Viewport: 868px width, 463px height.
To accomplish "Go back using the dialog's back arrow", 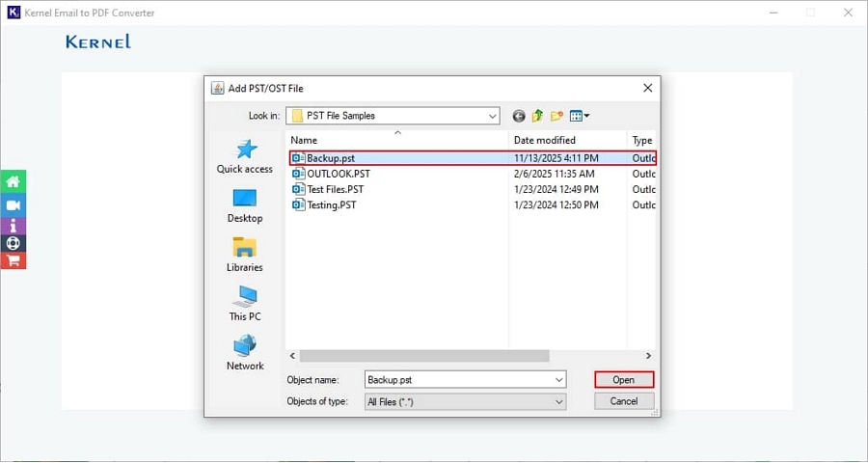I will click(519, 116).
